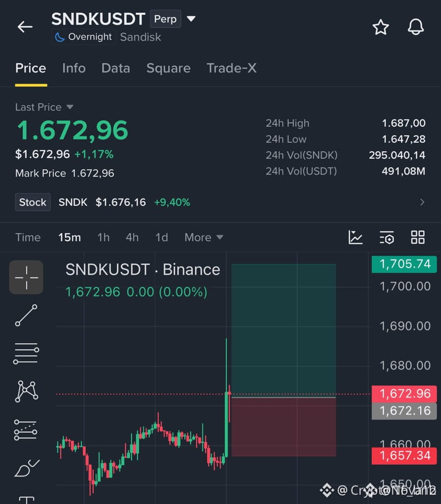
Task: Switch to the Info tab
Action: [x=73, y=68]
